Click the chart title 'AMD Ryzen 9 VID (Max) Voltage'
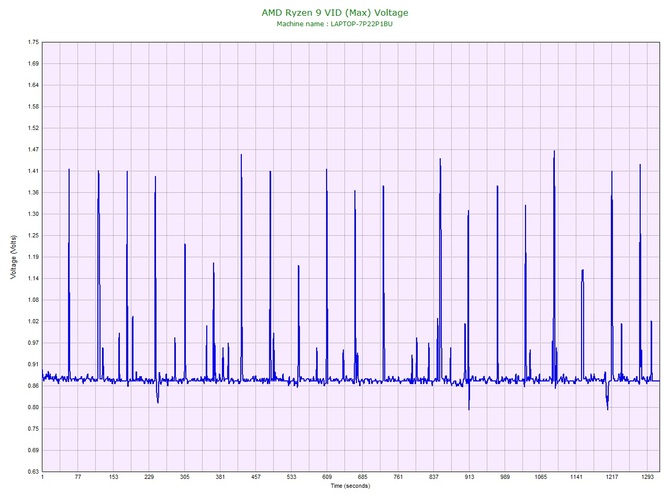The image size is (670, 503). 335,13
